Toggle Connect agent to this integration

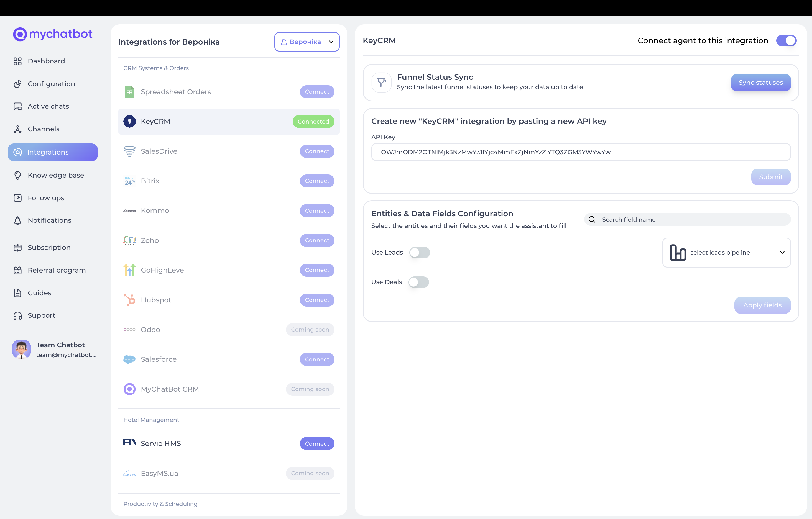786,40
